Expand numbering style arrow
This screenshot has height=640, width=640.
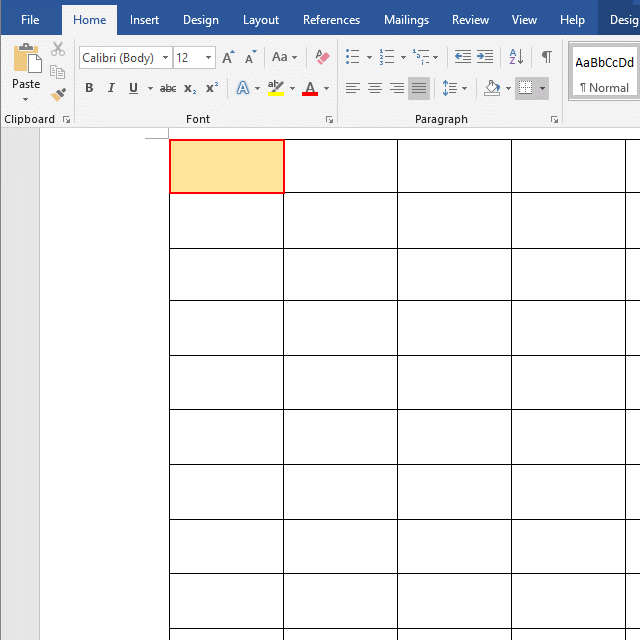(403, 57)
